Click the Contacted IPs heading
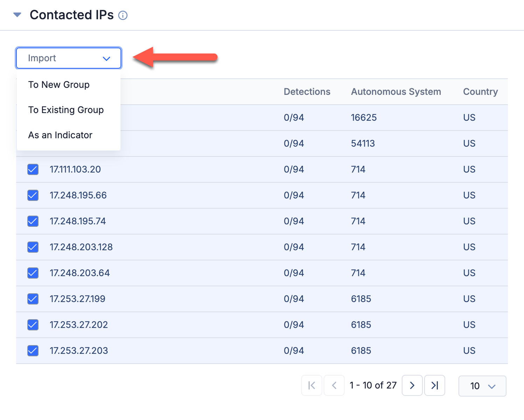Screen dimensions: 524x420 tap(72, 15)
